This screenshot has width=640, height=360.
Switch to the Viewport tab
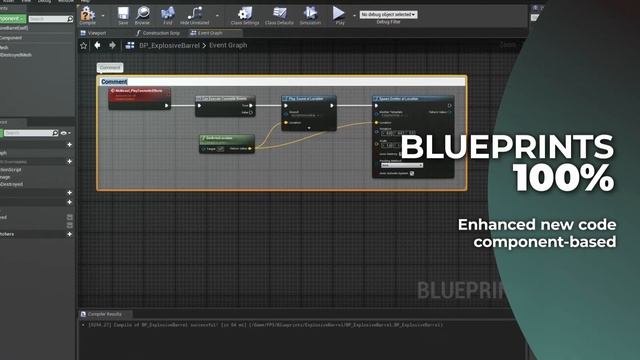[x=94, y=33]
